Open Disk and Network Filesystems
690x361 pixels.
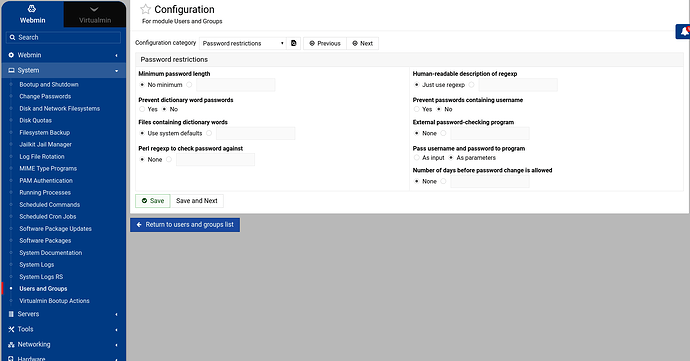(x=59, y=108)
